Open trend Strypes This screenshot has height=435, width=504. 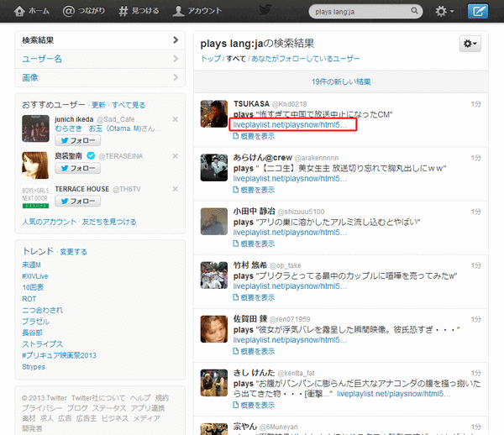tap(34, 367)
